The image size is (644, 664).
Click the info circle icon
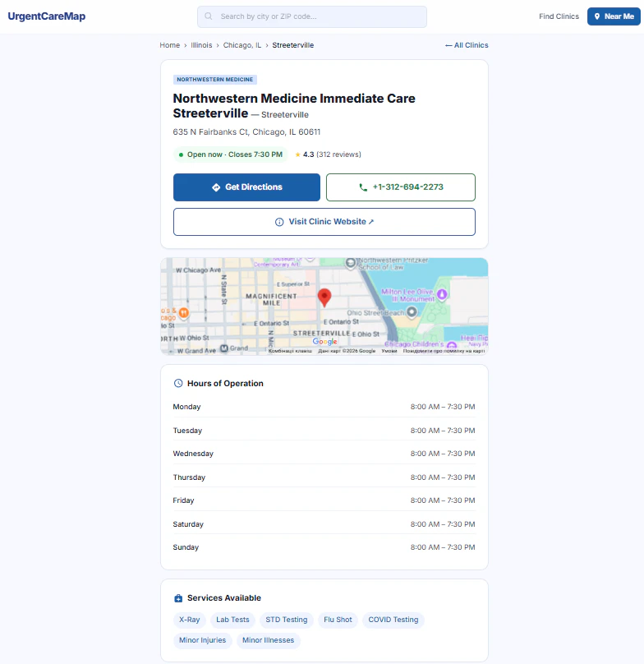coord(279,222)
